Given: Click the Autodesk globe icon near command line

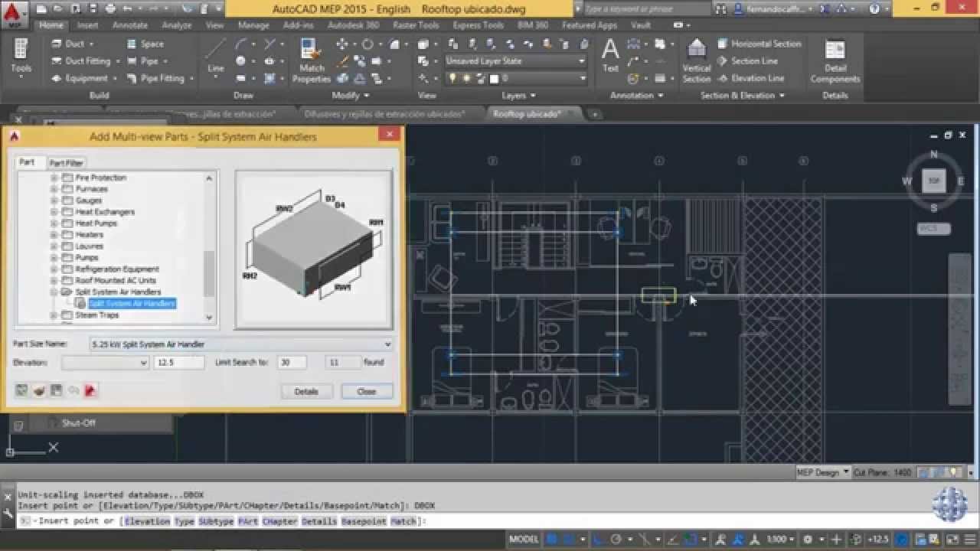Looking at the screenshot, I should click(949, 504).
